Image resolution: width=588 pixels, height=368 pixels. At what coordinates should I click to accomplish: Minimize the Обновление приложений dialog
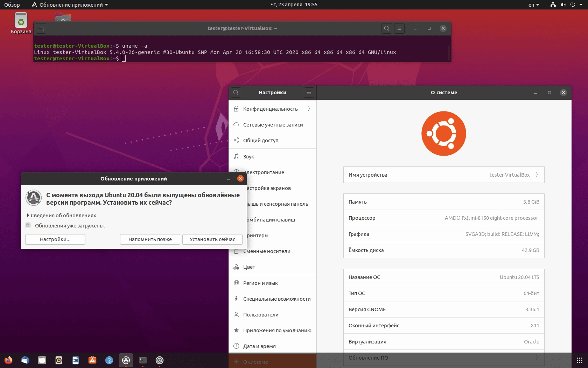tap(229, 179)
